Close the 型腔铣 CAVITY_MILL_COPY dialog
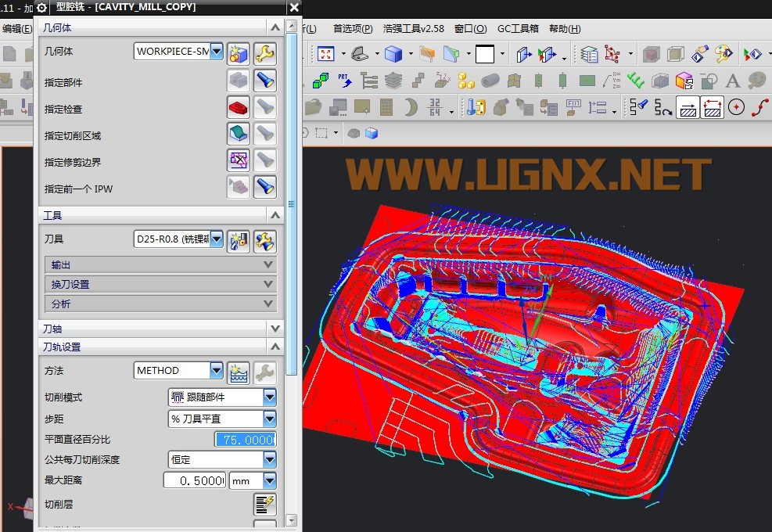The width and height of the screenshot is (772, 532). (294, 7)
